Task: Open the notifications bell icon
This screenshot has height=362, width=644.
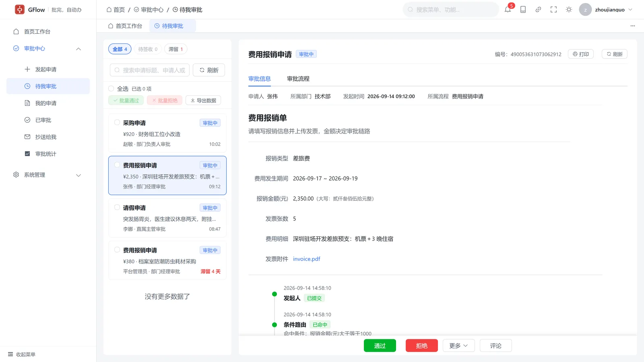Action: click(x=508, y=9)
